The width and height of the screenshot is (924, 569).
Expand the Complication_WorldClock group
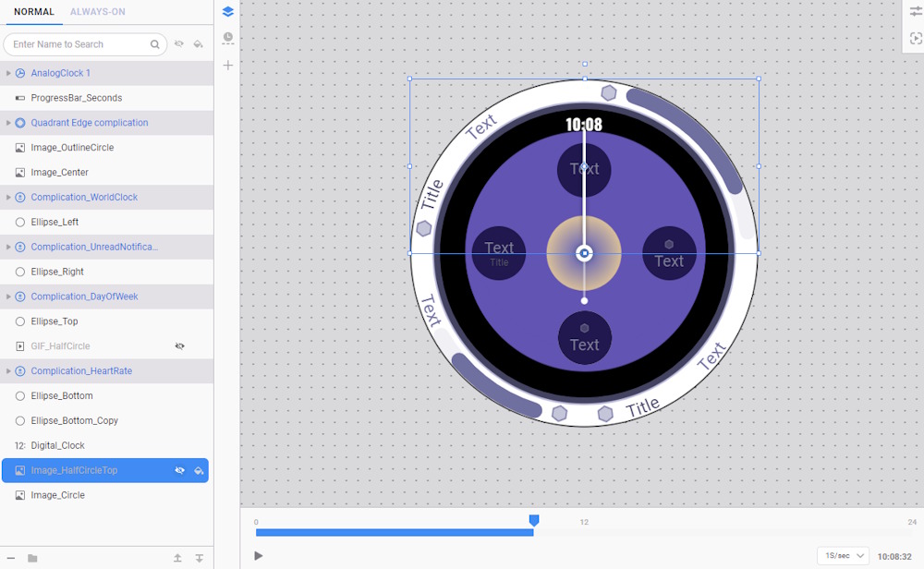8,198
